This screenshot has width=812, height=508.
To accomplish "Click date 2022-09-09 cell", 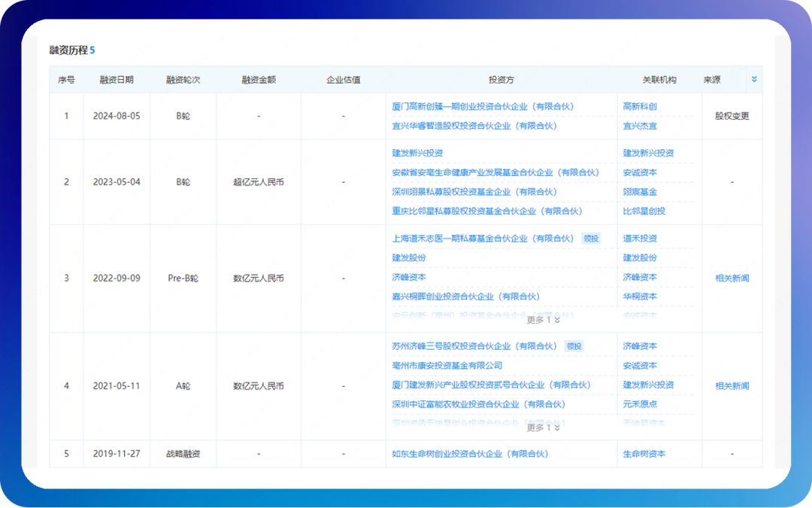I will point(117,278).
